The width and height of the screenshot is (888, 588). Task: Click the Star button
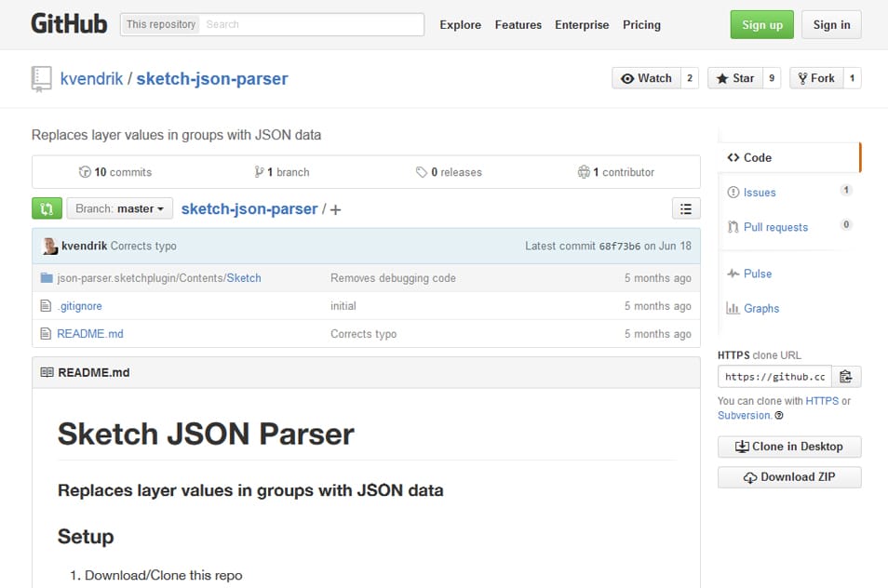(x=735, y=78)
